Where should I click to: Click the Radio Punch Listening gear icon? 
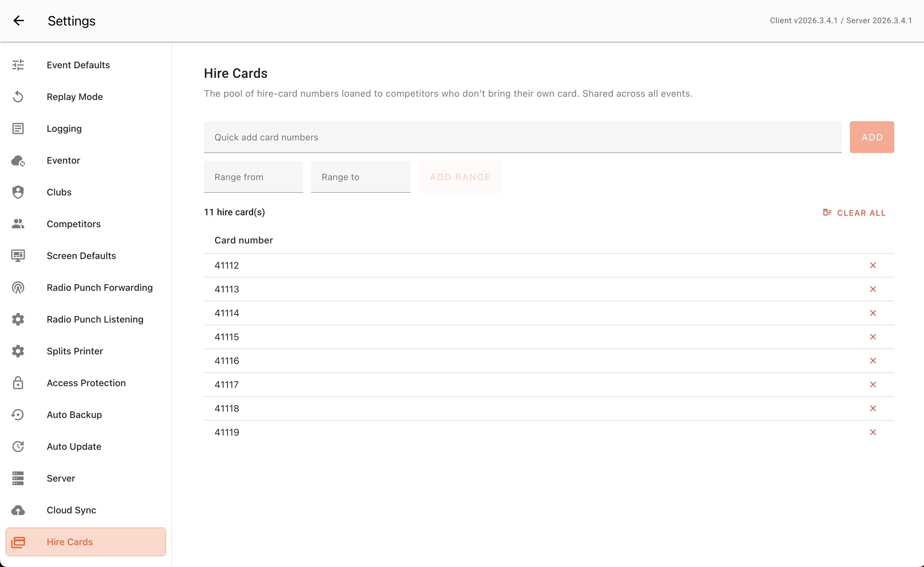[18, 319]
